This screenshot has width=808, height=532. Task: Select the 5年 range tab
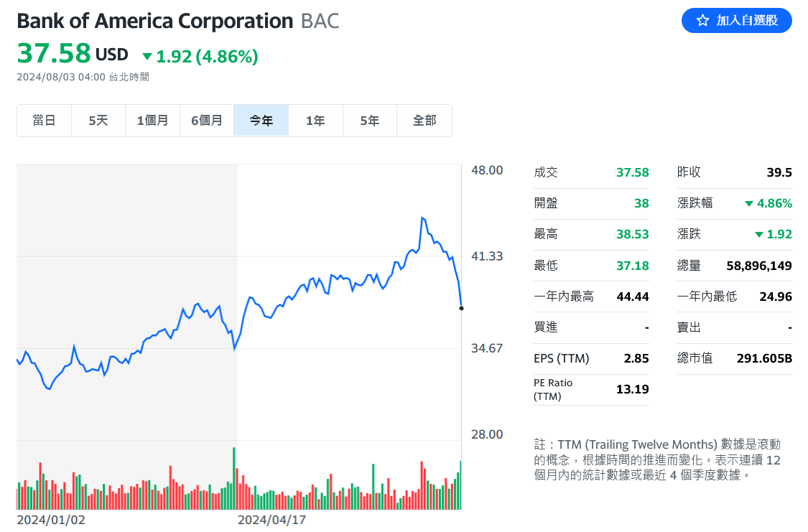[x=370, y=121]
